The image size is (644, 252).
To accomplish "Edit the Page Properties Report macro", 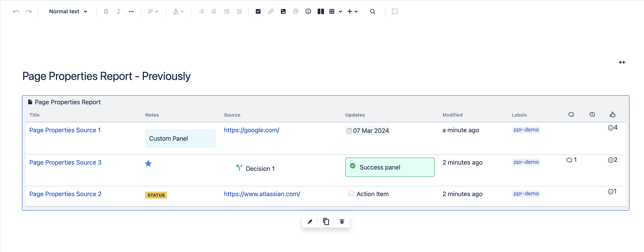I will 310,221.
